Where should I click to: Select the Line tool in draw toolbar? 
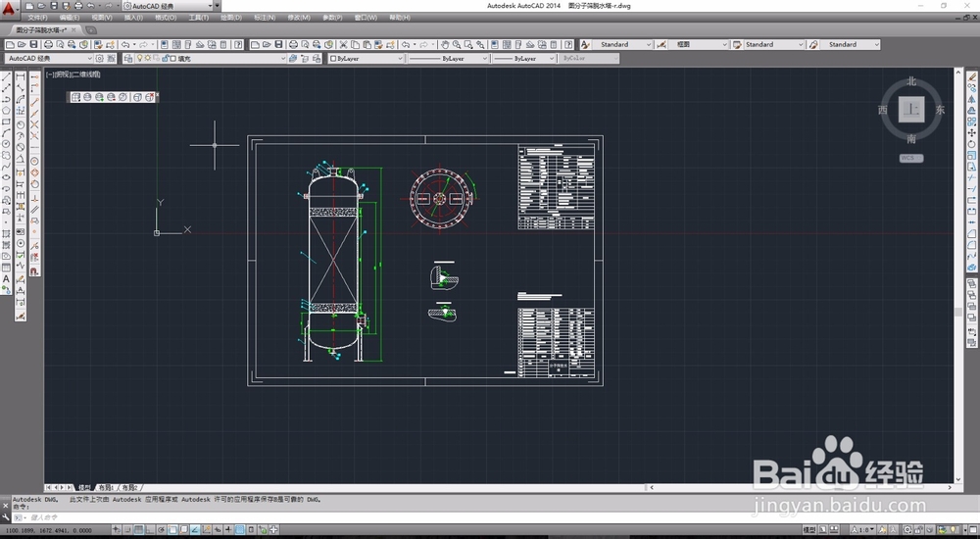6,76
